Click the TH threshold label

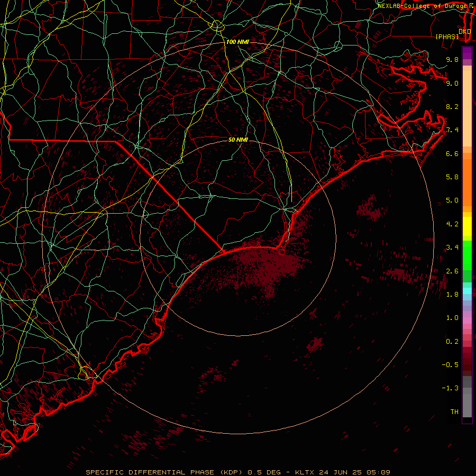pos(454,412)
